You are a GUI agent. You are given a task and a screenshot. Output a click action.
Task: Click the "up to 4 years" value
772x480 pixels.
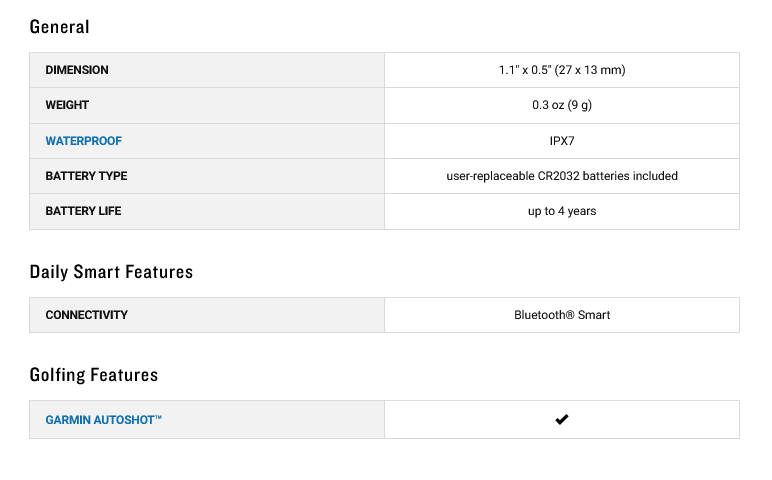(x=562, y=211)
